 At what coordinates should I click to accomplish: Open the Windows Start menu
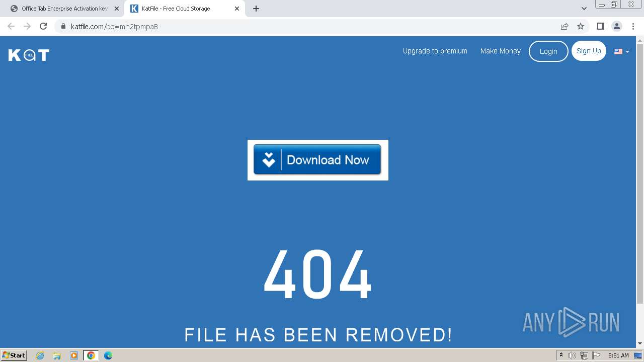14,355
